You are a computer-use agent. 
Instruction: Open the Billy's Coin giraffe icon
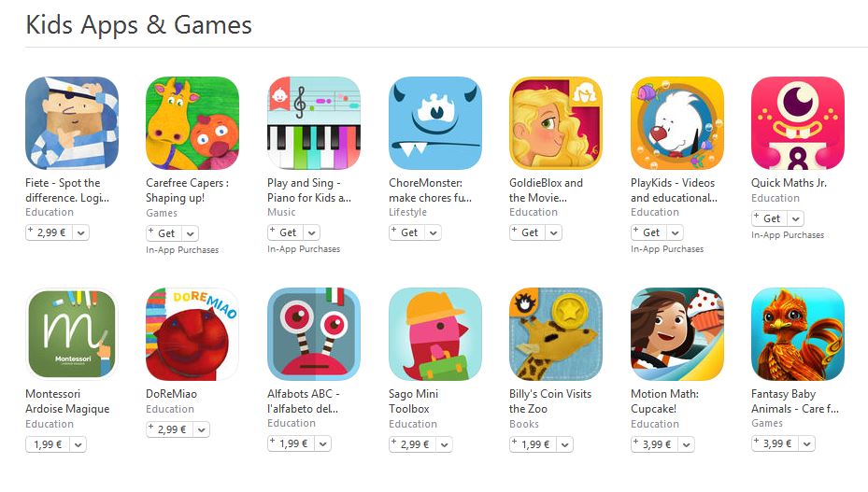(556, 333)
